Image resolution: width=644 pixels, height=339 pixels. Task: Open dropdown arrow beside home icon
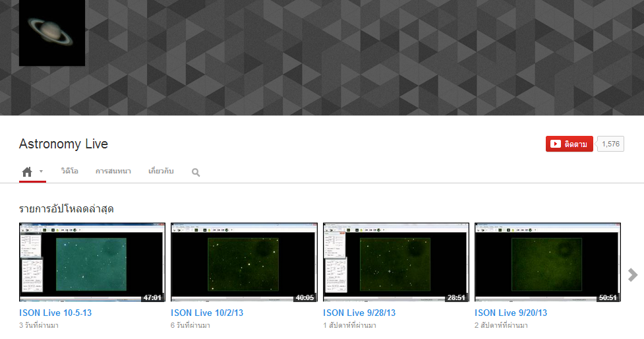pos(41,171)
